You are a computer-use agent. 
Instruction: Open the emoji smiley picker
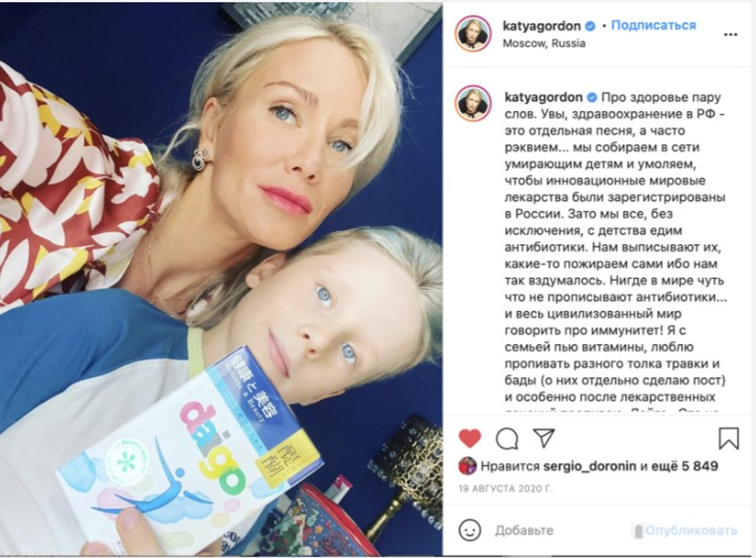(x=470, y=530)
